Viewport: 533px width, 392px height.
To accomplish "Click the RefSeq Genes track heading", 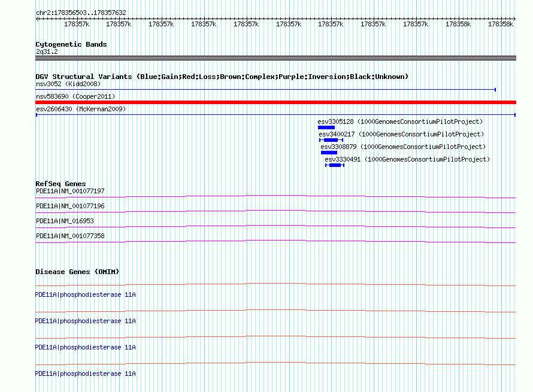I will pyautogui.click(x=60, y=184).
